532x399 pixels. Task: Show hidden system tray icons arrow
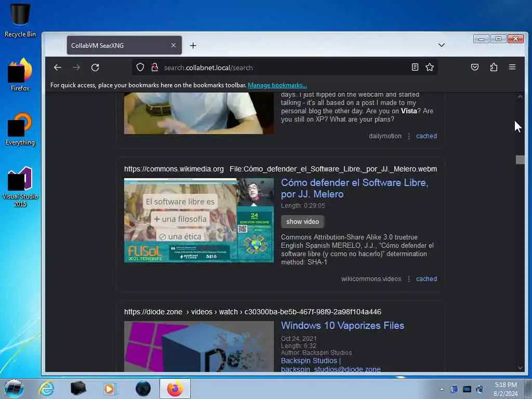[x=442, y=389]
